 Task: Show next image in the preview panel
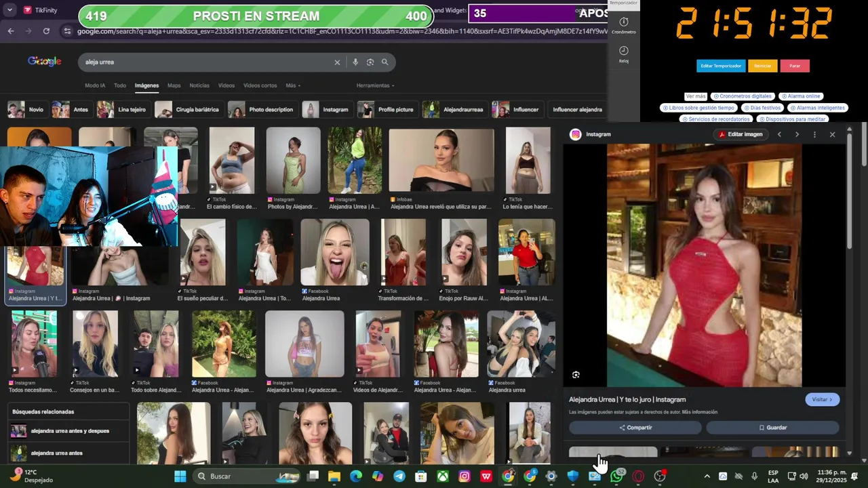coord(797,134)
